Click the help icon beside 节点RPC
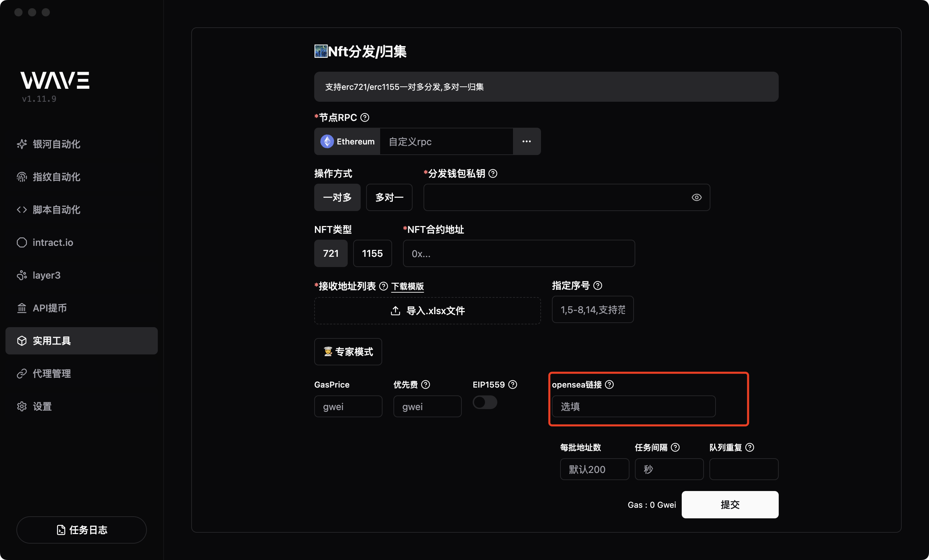The height and width of the screenshot is (560, 929). coord(364,117)
